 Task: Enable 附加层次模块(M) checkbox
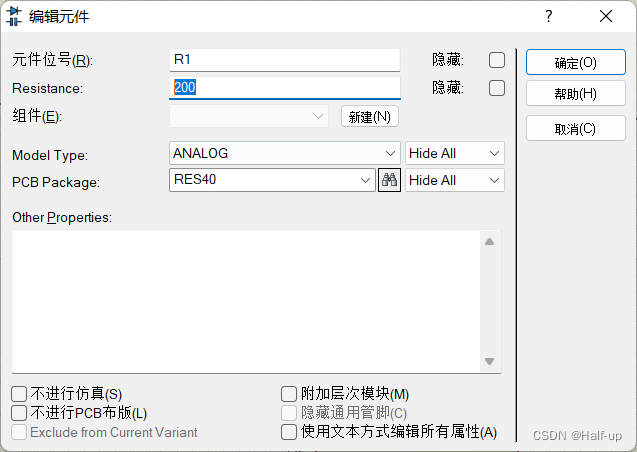tap(289, 394)
